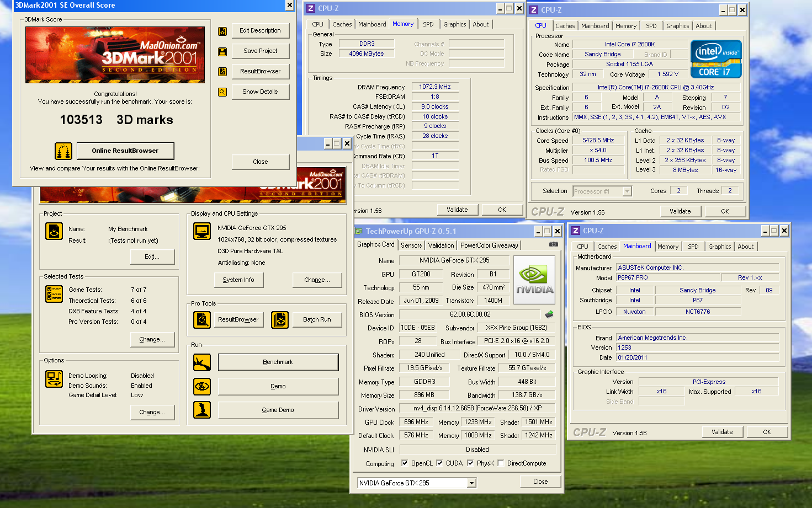Click Edit in the Project section
812x508 pixels.
tap(152, 257)
